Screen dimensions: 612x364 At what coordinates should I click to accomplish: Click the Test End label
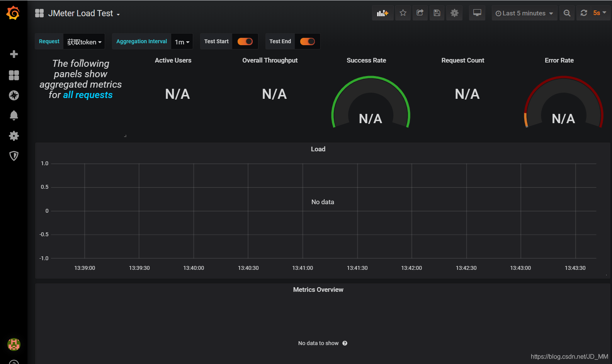[x=280, y=41]
